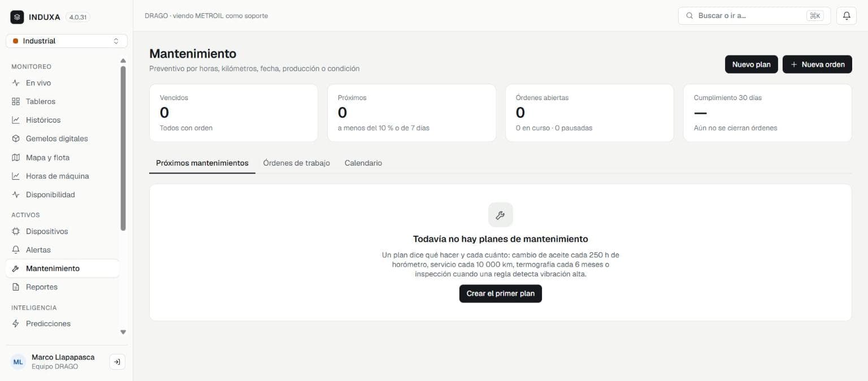Click the wrench icon in the empty state
The image size is (868, 381).
pos(500,215)
